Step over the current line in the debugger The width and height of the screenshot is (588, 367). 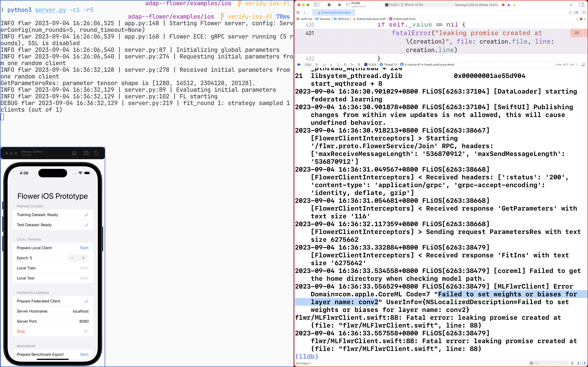[x=324, y=64]
